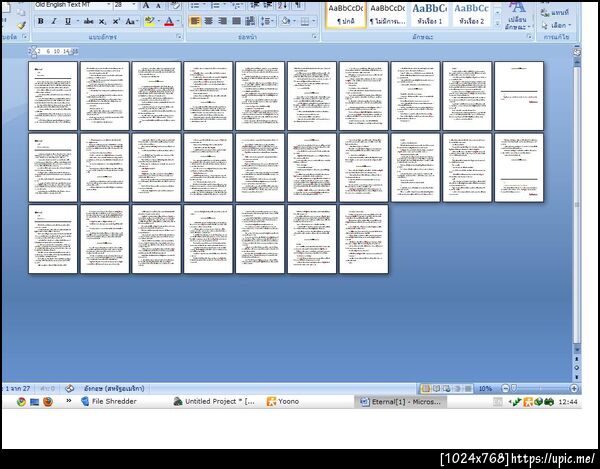Viewport: 600px width, 469px height.
Task: Apply the Heading 2 (หัวเรื่อง 2) style
Action: tap(471, 15)
